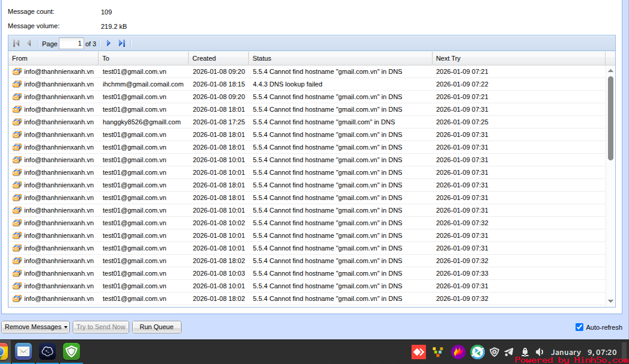The image size is (629, 364).
Task: Sort by the Next Try column header
Action: pyautogui.click(x=518, y=58)
